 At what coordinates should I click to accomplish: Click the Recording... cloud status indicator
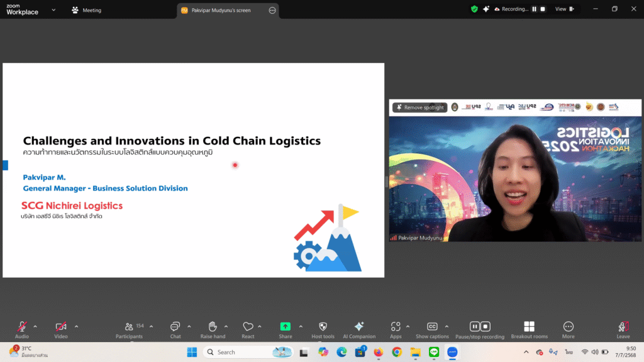[x=511, y=9]
